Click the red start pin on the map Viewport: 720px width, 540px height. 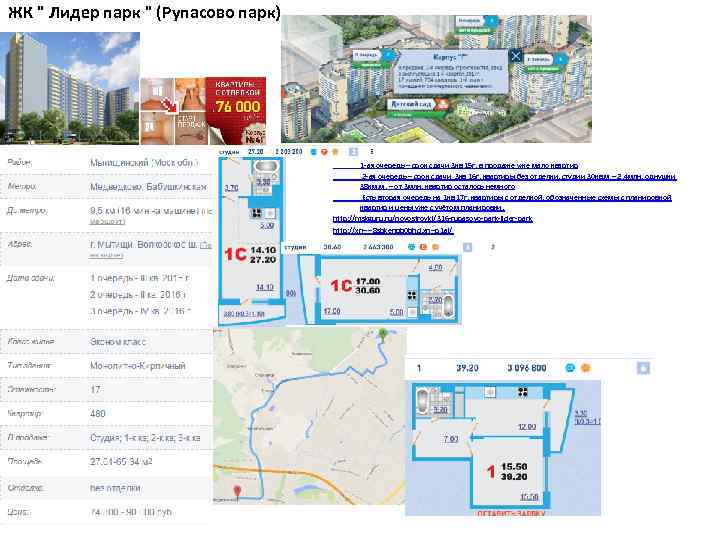[x=237, y=492]
